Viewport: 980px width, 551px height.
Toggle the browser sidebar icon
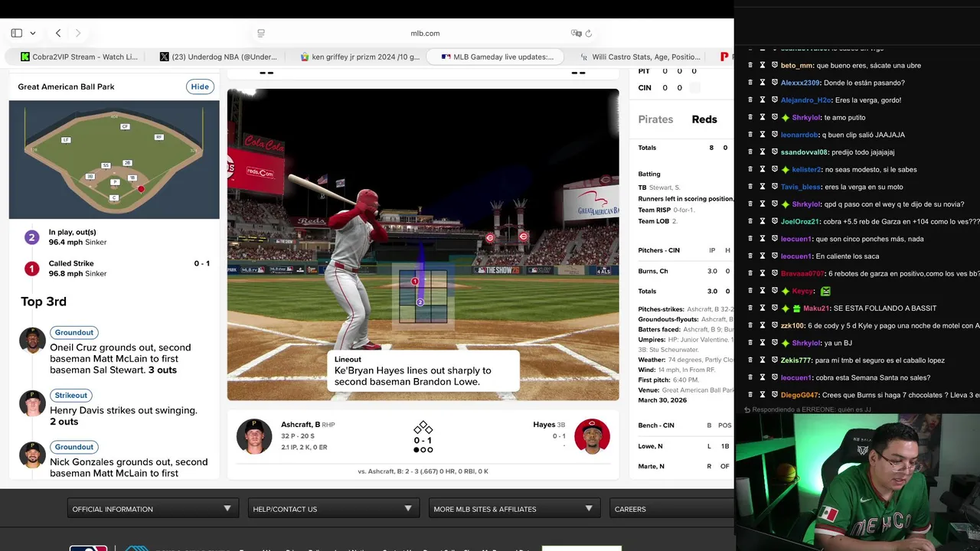pyautogui.click(x=16, y=33)
